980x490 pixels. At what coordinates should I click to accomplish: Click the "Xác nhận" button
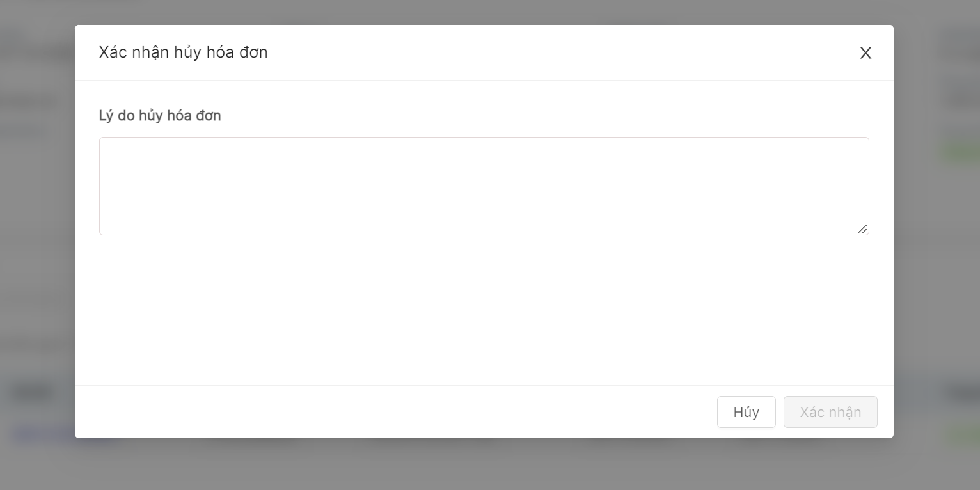tap(830, 412)
